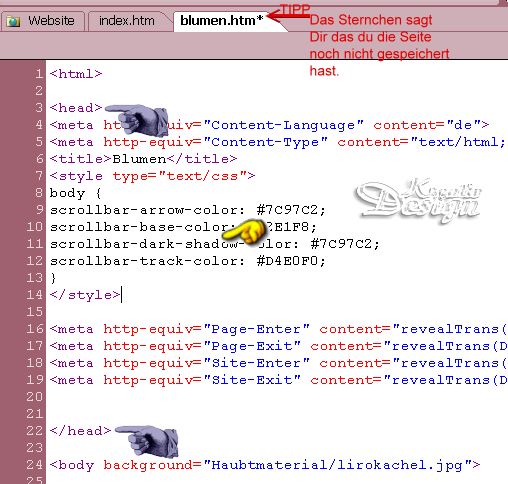This screenshot has height=484, width=508.
Task: Click the Site-Exit meta tag line
Action: click(278, 380)
